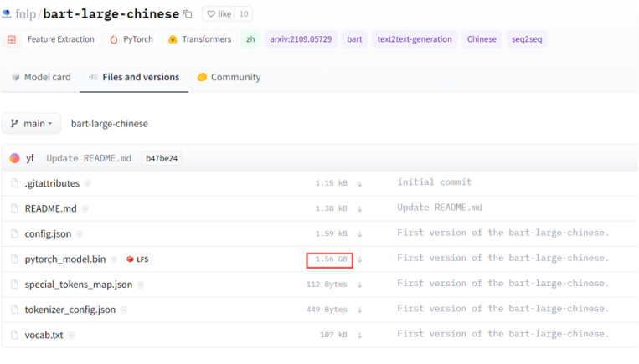Open the arxiv:2109.05729 tag
Viewport: 639px width, 364px height.
(x=301, y=39)
